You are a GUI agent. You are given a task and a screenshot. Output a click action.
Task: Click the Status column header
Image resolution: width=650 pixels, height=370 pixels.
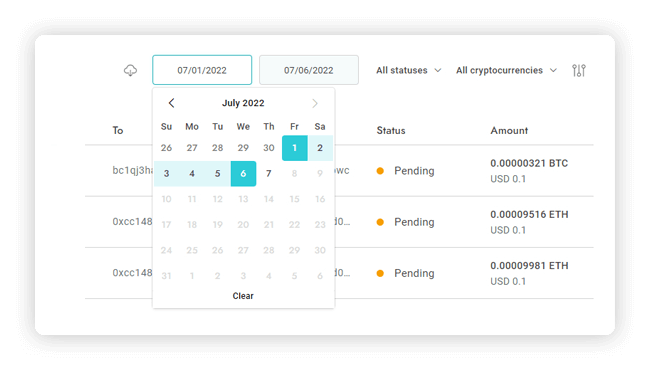[391, 131]
